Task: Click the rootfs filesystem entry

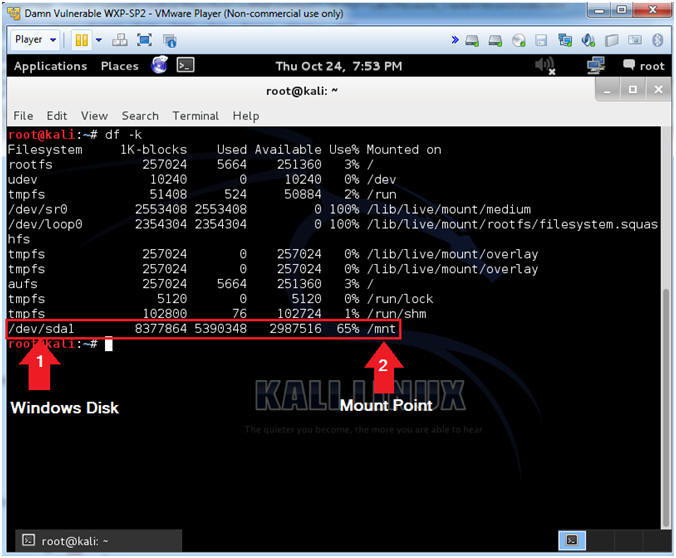Action: [x=30, y=164]
